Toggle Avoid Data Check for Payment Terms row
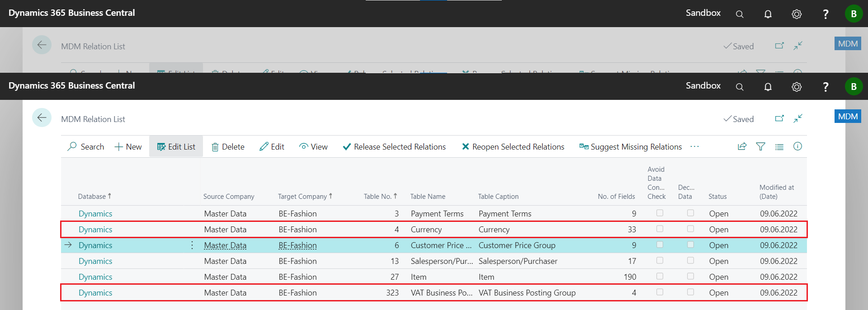Screen dimensions: 868x310 pyautogui.click(x=660, y=213)
